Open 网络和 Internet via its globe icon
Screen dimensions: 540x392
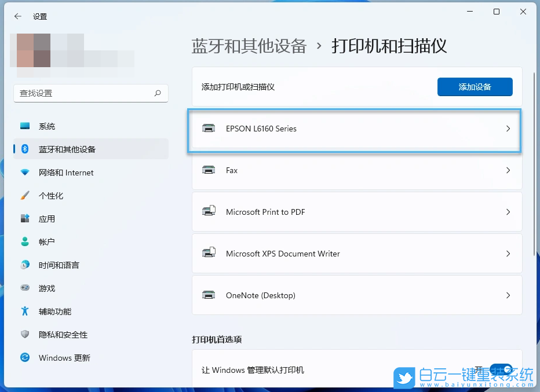point(24,172)
